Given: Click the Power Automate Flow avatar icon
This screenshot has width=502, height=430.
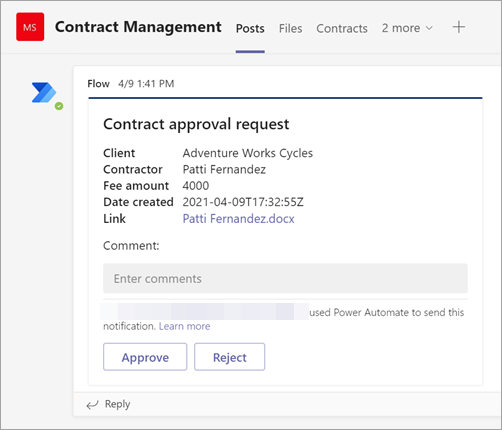Looking at the screenshot, I should pos(44,93).
